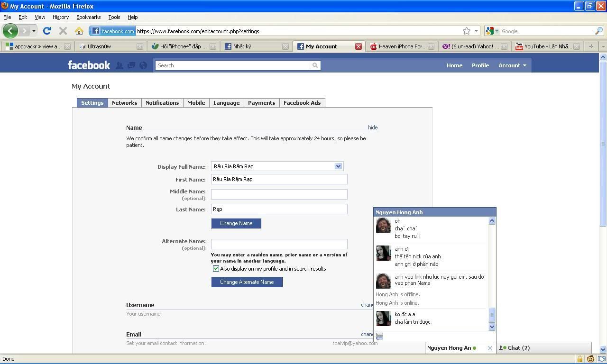Open the Chat (7) panel
Image resolution: width=607 pixels, height=364 pixels.
pos(544,348)
